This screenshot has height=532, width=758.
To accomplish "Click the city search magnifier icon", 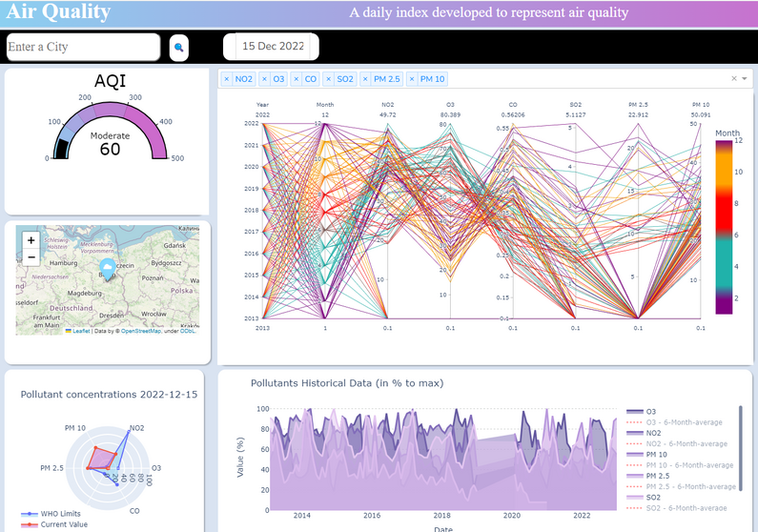I will click(178, 47).
